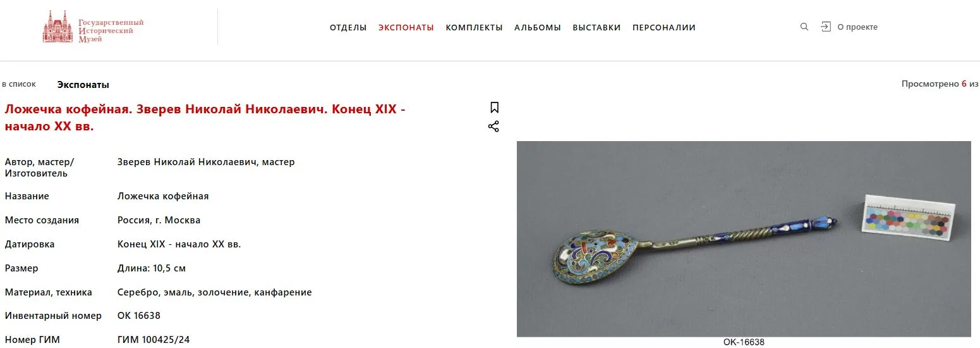
Task: Click the Экспонаты breadcrumb
Action: point(83,85)
